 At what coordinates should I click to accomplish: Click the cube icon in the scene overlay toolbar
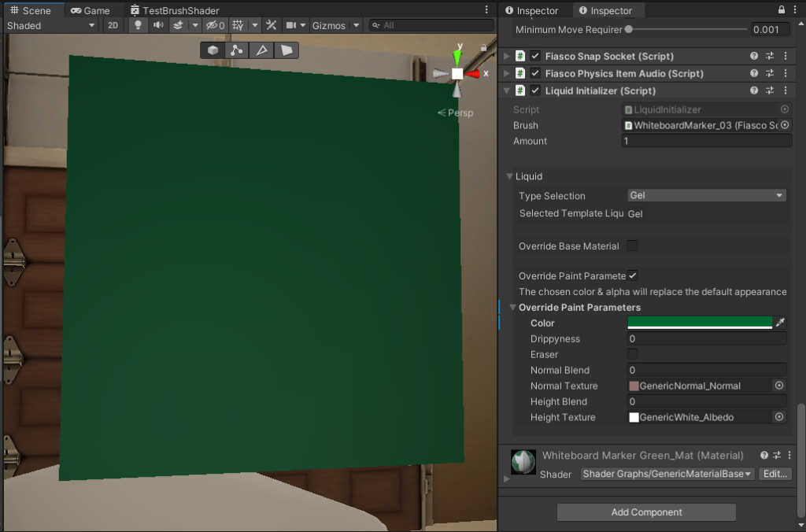tap(213, 50)
